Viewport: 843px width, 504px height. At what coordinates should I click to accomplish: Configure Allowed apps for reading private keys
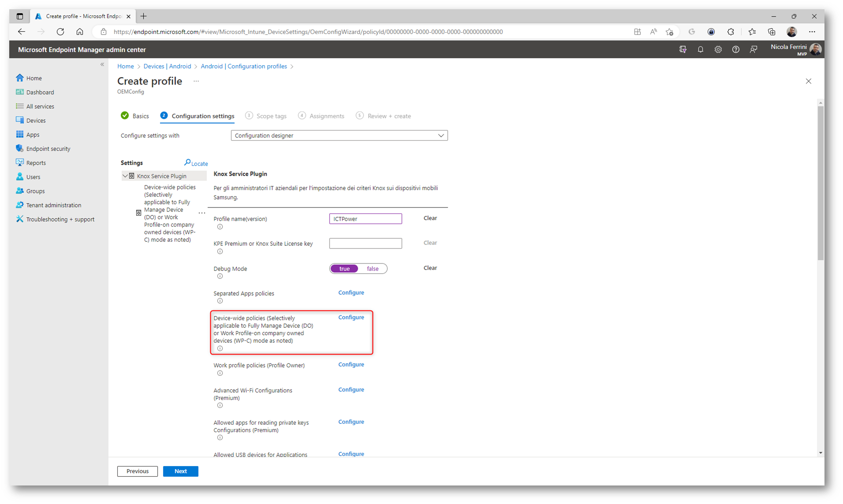tap(351, 422)
